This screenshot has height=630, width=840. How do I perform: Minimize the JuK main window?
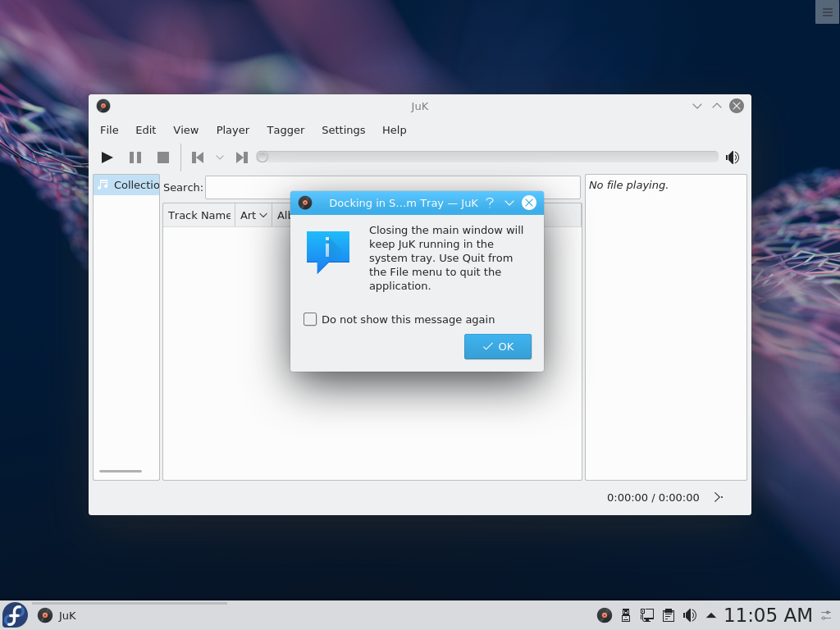click(697, 106)
